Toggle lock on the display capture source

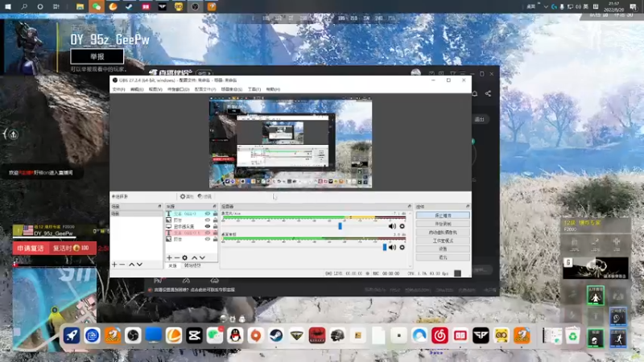click(x=215, y=226)
